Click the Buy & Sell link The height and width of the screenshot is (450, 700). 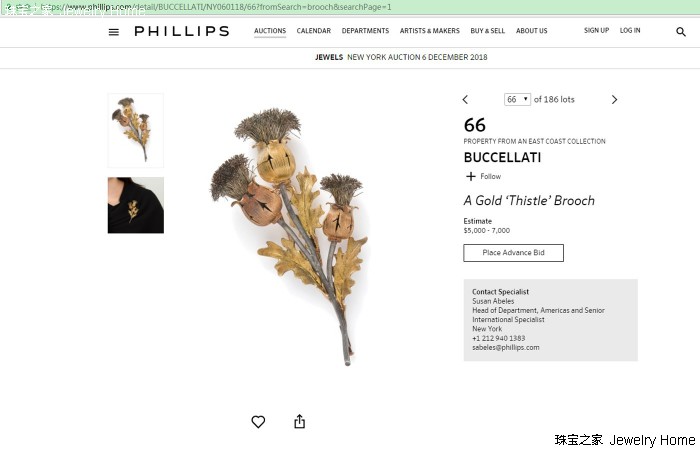pyautogui.click(x=488, y=31)
